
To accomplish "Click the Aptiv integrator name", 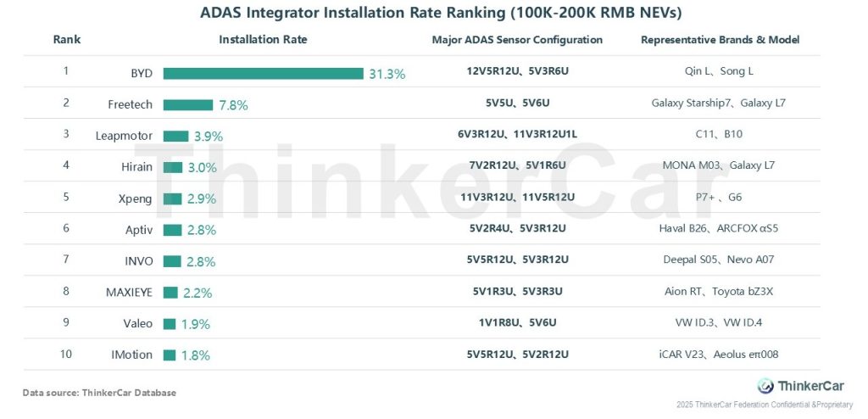I will click(x=138, y=230).
